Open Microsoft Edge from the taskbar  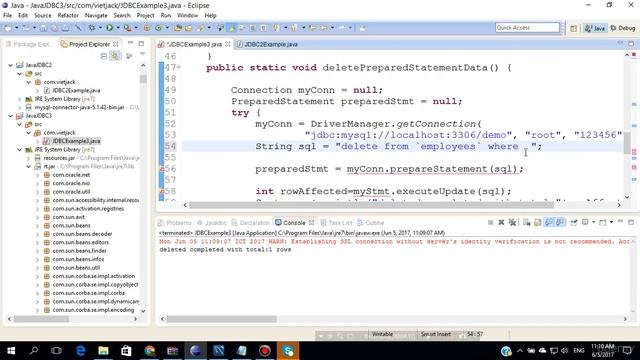point(80,351)
